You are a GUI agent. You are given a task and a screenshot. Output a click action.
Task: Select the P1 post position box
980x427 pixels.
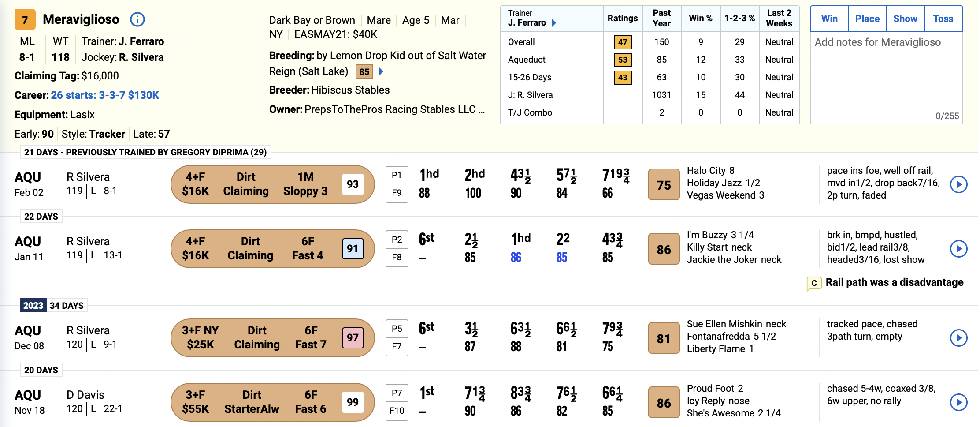pyautogui.click(x=397, y=175)
